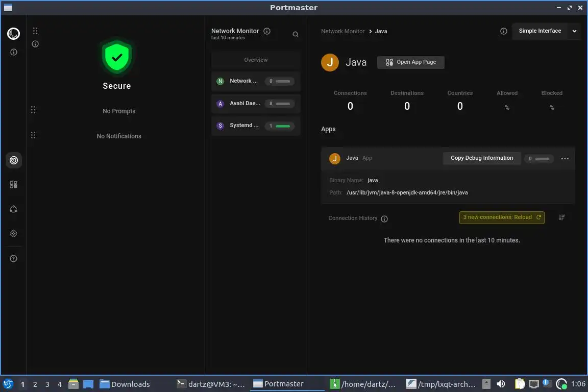The width and height of the screenshot is (588, 392).
Task: Select the Overview tab in Network Monitor
Action: [x=256, y=60]
